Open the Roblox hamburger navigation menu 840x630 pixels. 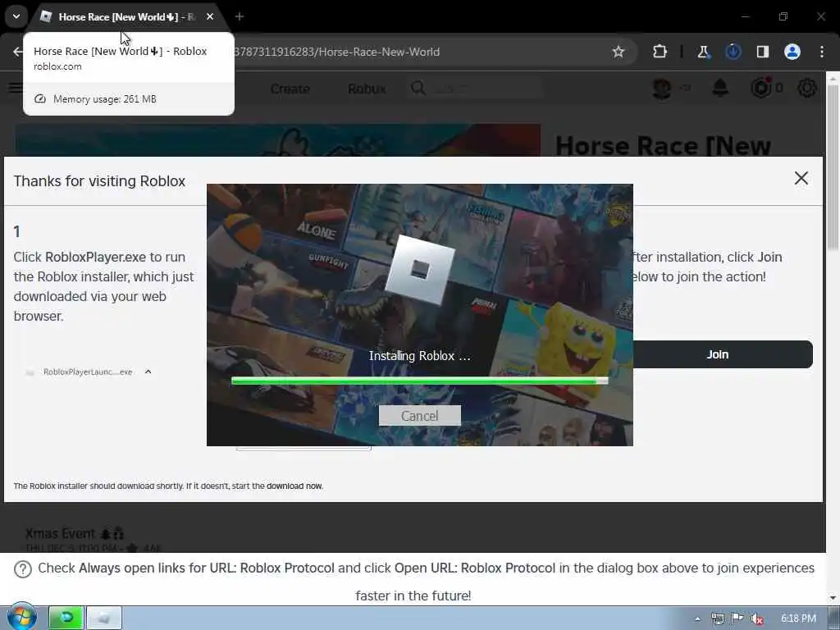(15, 87)
